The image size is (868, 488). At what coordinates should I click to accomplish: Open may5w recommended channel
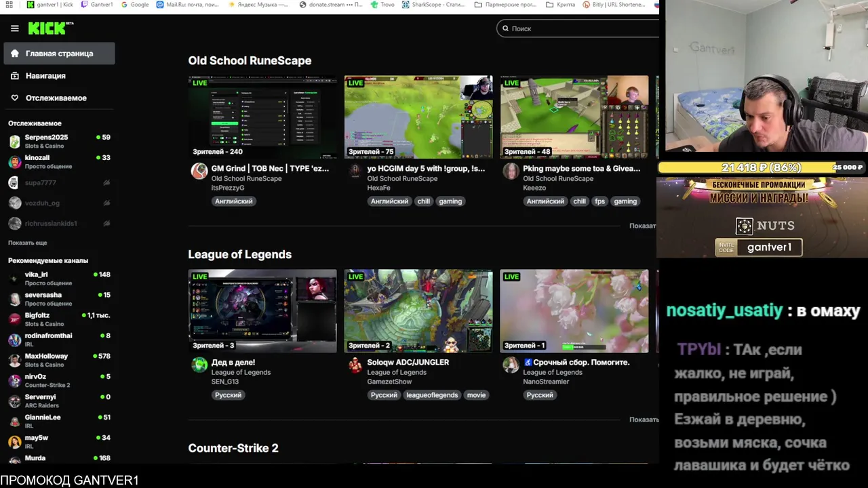tap(59, 441)
